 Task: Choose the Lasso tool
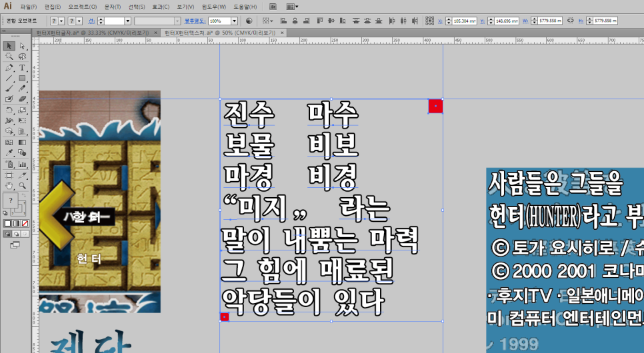22,57
